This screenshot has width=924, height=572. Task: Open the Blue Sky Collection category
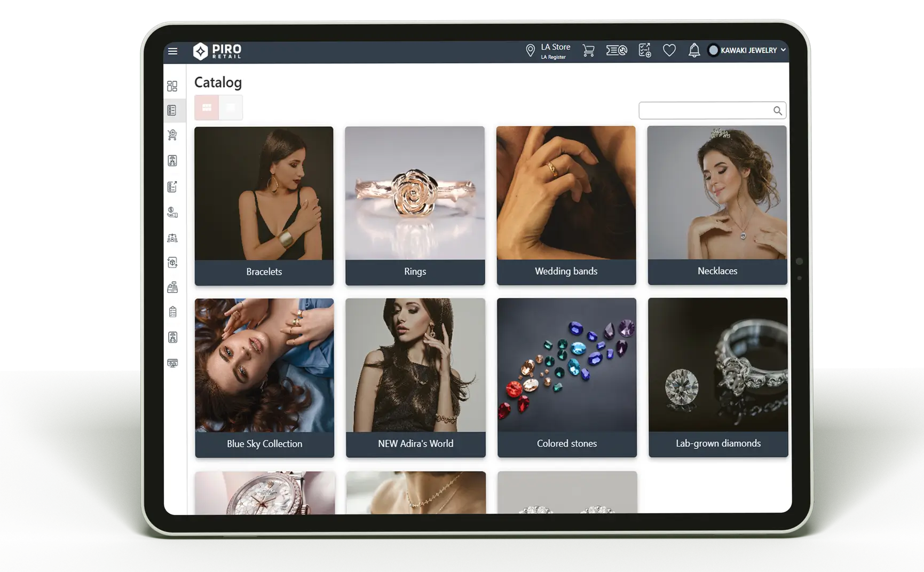[265, 378]
